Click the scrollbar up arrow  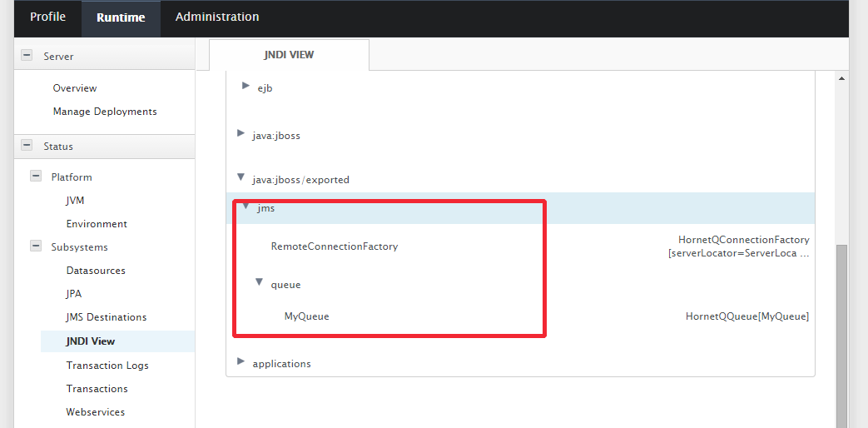841,78
